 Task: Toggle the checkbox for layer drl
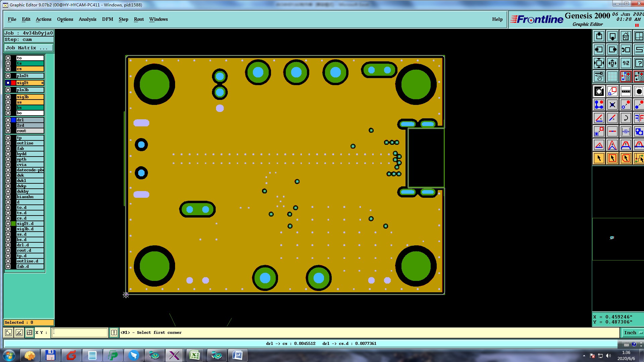click(8, 120)
